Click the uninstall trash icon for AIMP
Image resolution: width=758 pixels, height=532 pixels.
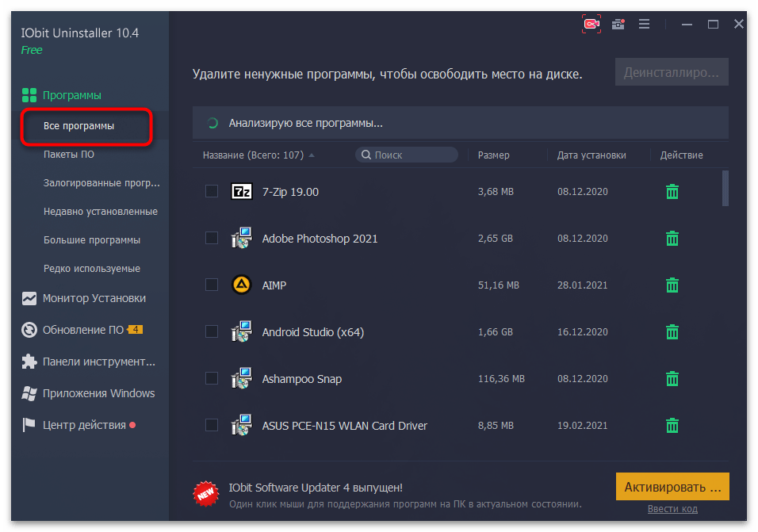click(x=672, y=285)
